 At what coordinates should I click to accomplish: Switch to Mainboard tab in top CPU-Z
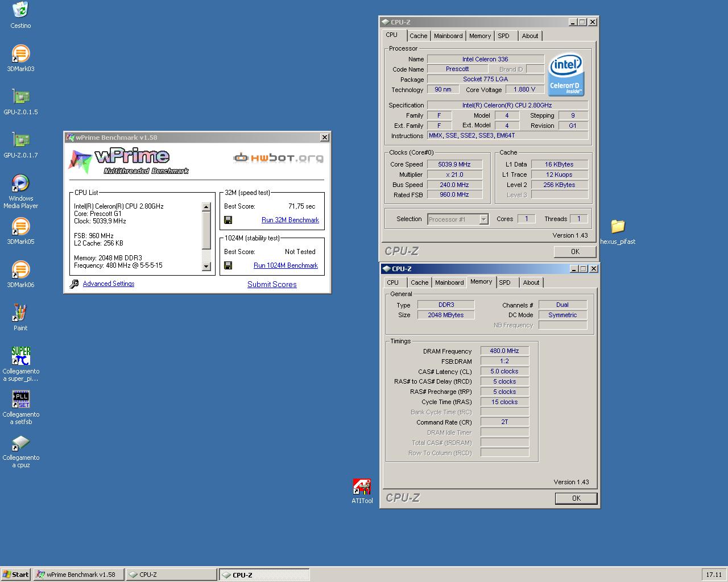point(448,36)
